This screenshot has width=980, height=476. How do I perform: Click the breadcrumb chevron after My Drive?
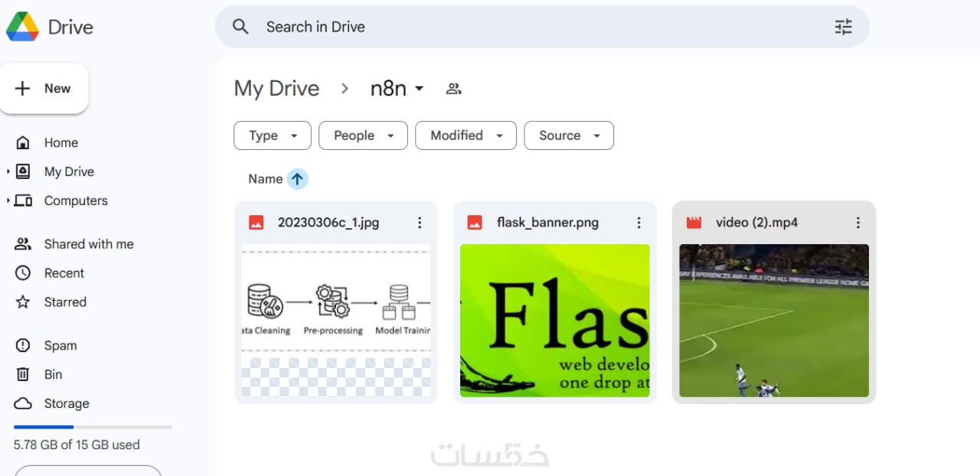pyautogui.click(x=345, y=89)
